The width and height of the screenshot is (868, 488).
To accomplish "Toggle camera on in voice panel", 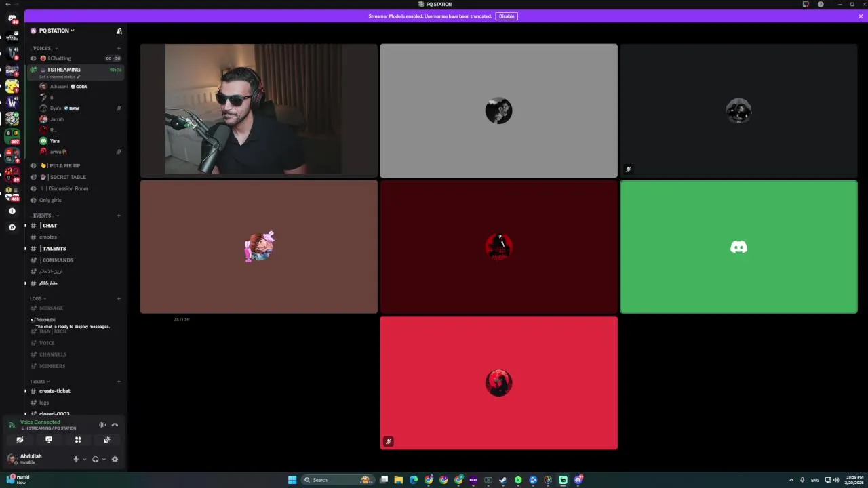I will click(20, 440).
